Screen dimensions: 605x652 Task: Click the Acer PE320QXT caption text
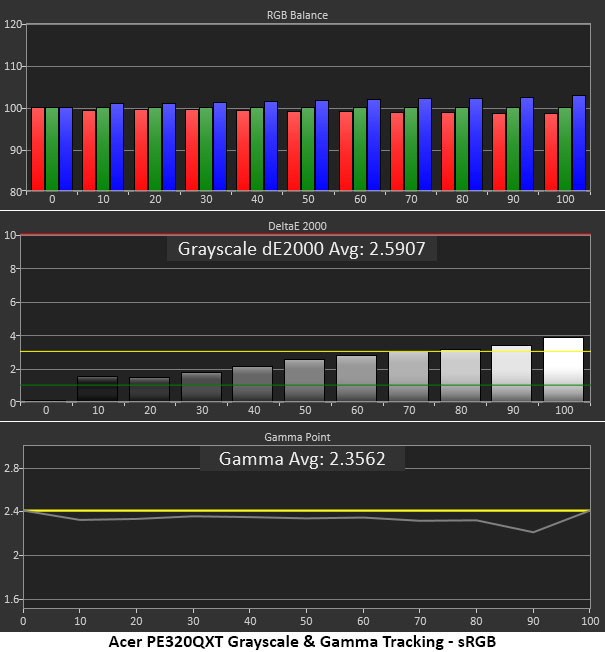coord(302,642)
